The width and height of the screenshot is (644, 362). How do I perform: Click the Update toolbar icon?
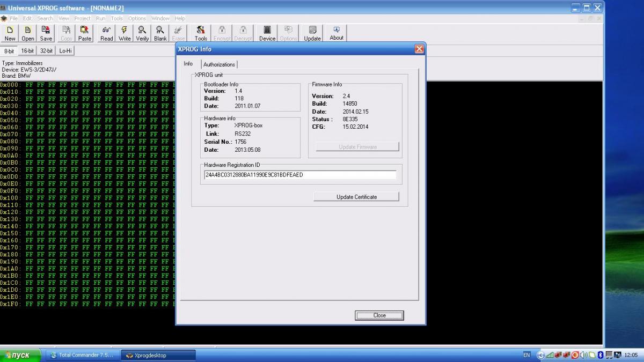[x=312, y=33]
